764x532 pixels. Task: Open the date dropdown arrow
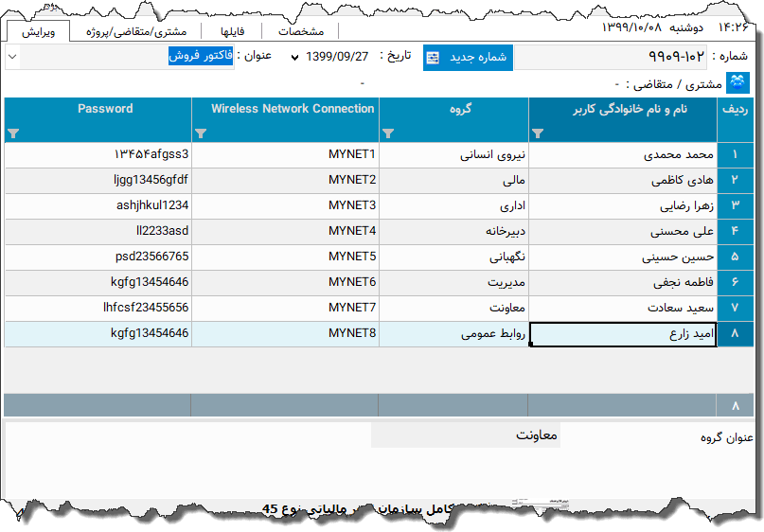click(294, 58)
